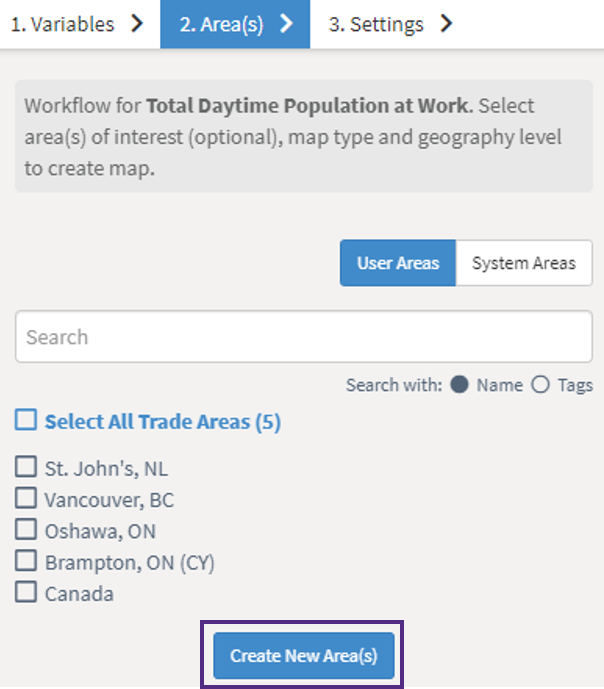This screenshot has height=689, width=604.
Task: Select the 2. Area(s) step tab
Action: pyautogui.click(x=235, y=24)
